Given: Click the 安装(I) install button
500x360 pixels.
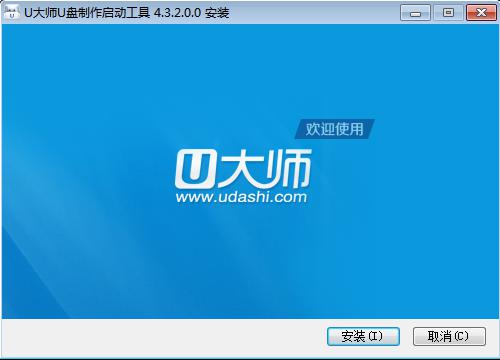Looking at the screenshot, I should [363, 336].
